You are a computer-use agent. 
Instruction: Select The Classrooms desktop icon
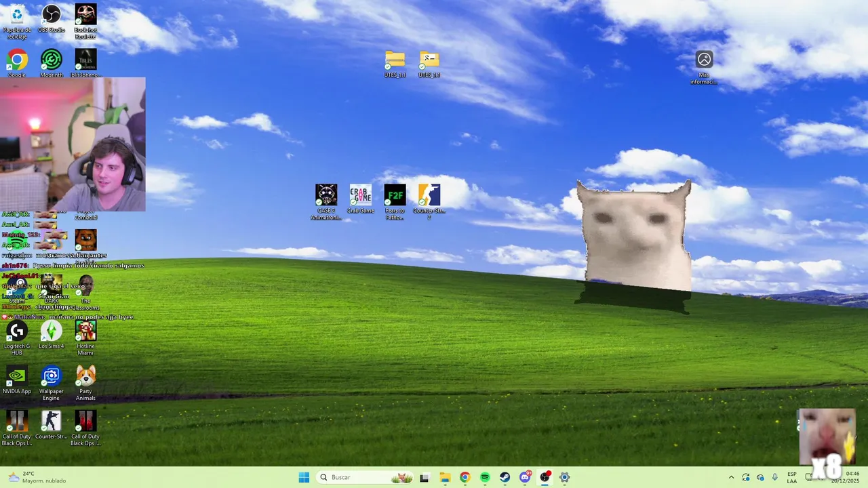coord(85,292)
